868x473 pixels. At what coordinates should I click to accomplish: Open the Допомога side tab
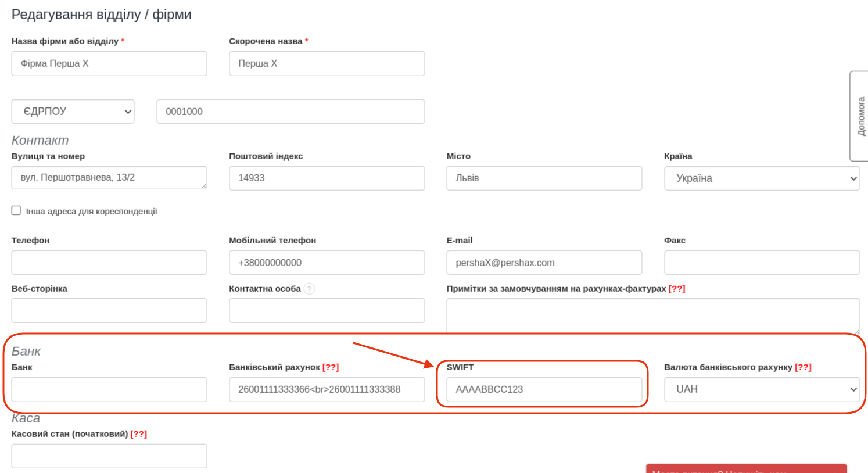tap(860, 116)
